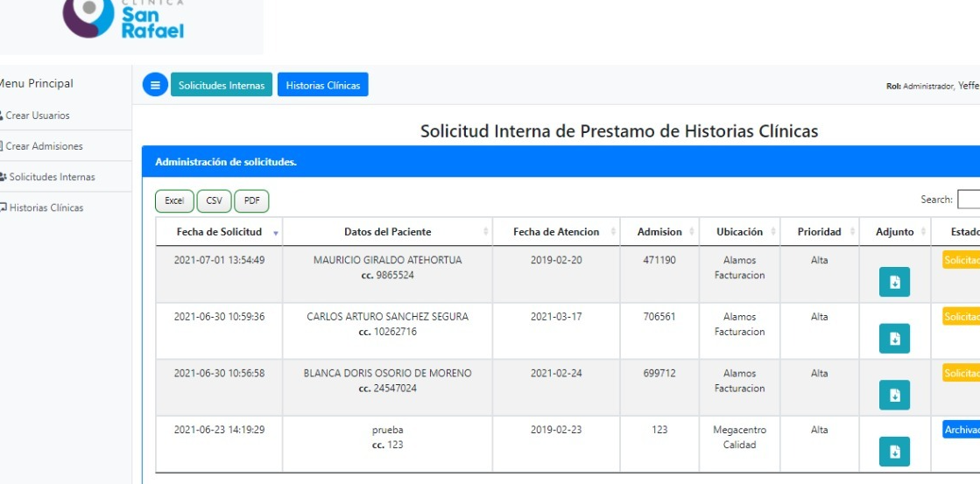Download attachment for Mauricio Giraldo Atehortua
Screen dimensions: 980x484
click(x=894, y=282)
